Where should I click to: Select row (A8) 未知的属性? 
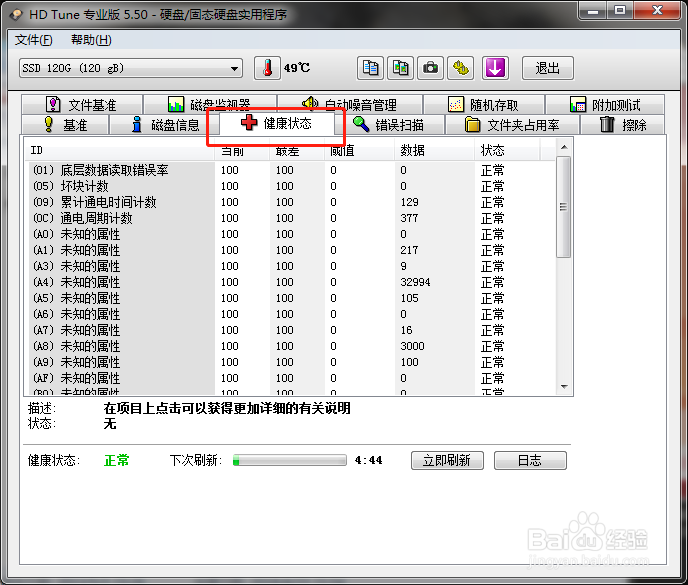tap(290, 346)
